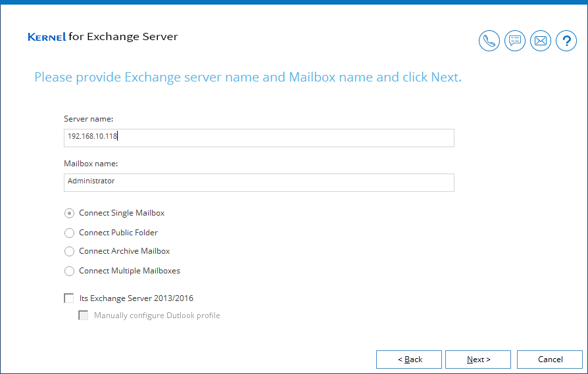Click the phone support icon
Image resolution: width=588 pixels, height=374 pixels.
click(x=489, y=41)
